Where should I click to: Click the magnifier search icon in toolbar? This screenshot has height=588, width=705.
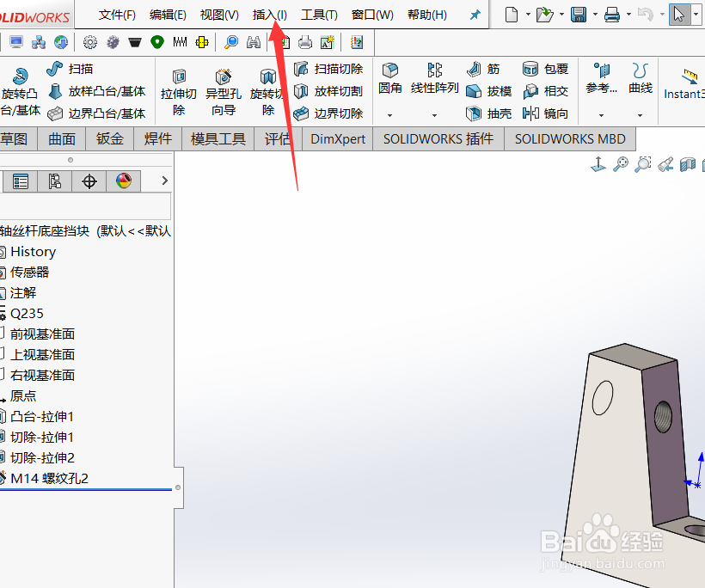(231, 42)
